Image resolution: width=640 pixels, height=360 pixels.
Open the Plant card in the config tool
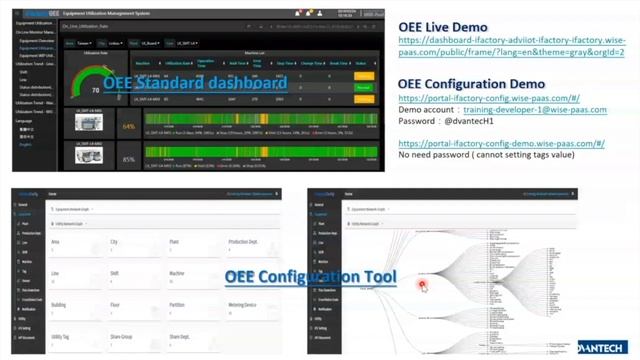click(x=194, y=246)
